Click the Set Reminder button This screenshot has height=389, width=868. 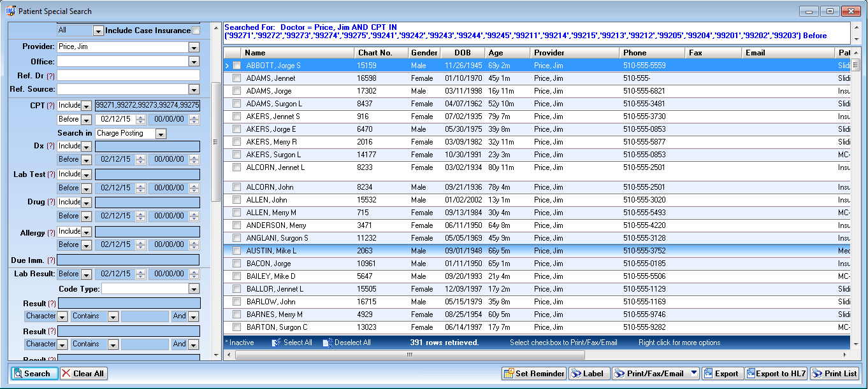click(534, 374)
